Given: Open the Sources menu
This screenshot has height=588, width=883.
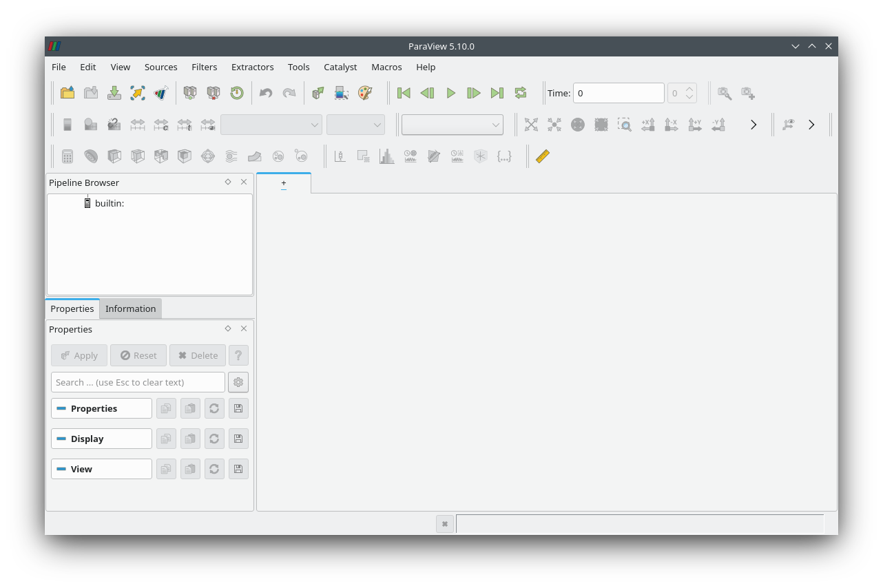Looking at the screenshot, I should (161, 67).
